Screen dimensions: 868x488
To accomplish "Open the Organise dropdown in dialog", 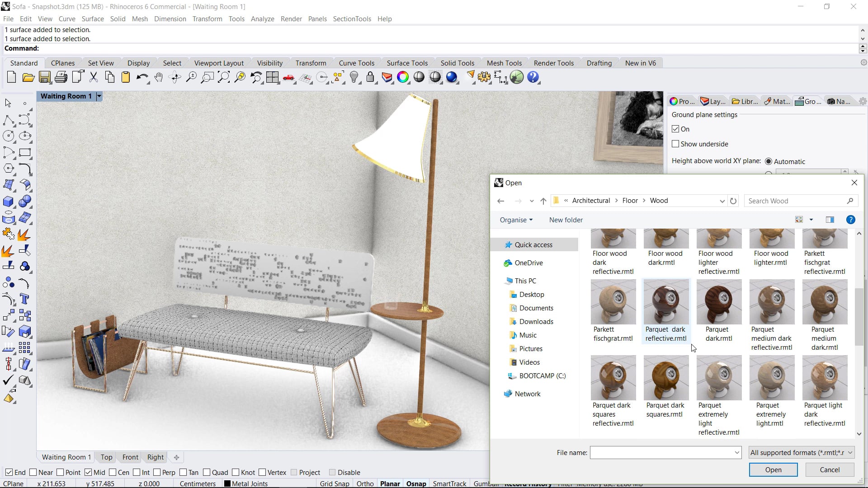I will click(x=516, y=220).
